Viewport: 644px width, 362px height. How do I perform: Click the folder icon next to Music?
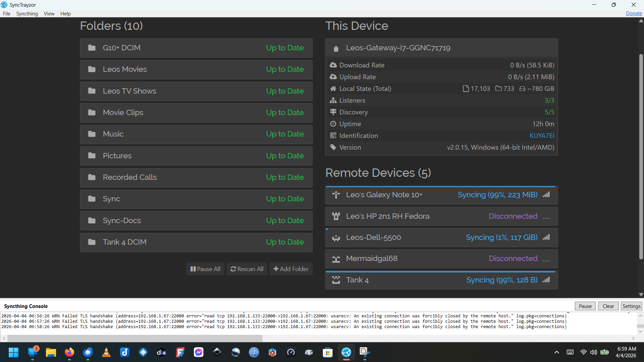(x=92, y=134)
